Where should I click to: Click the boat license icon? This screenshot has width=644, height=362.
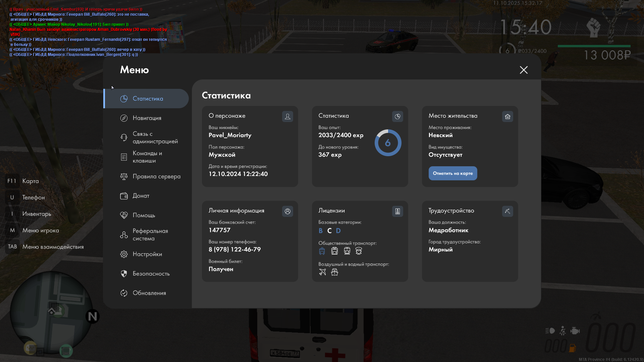coord(334,272)
